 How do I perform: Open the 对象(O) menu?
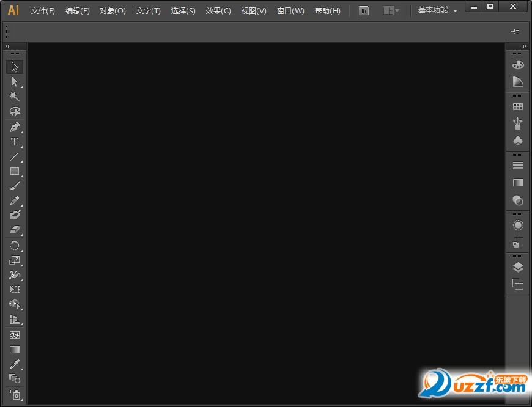pyautogui.click(x=113, y=11)
